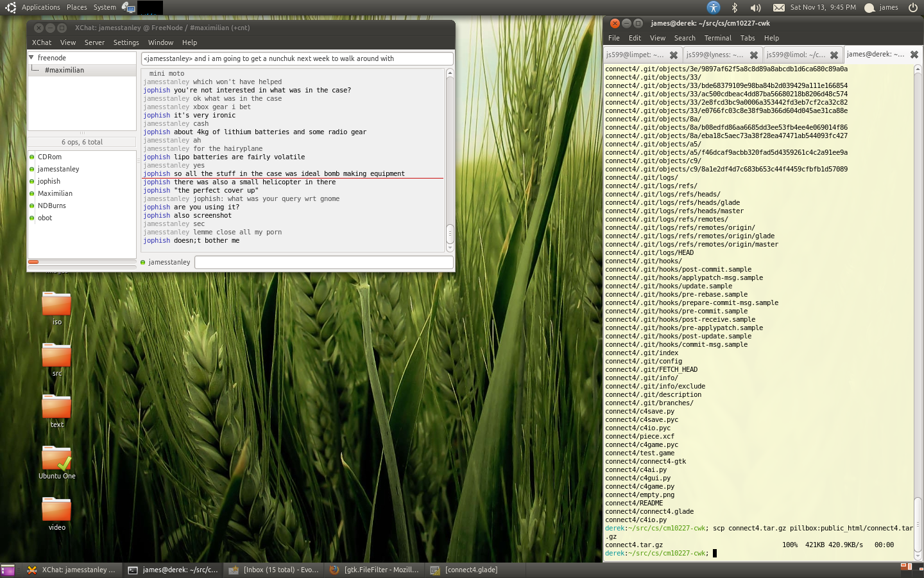Open the video folder icon
This screenshot has height=578, width=924.
point(56,509)
